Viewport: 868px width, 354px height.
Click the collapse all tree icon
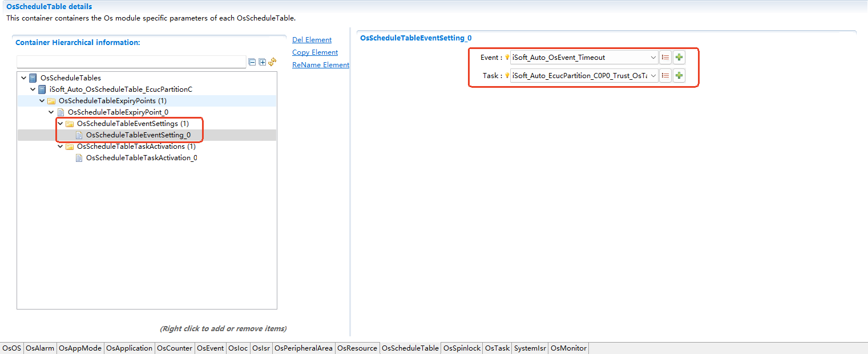[x=252, y=62]
